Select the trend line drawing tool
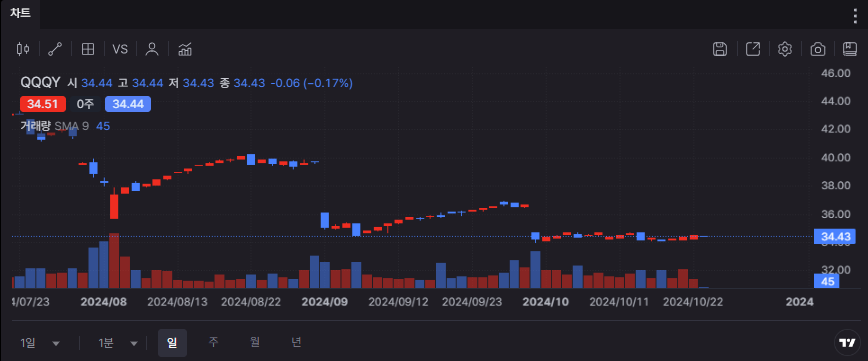The height and width of the screenshot is (361, 868). [x=55, y=49]
